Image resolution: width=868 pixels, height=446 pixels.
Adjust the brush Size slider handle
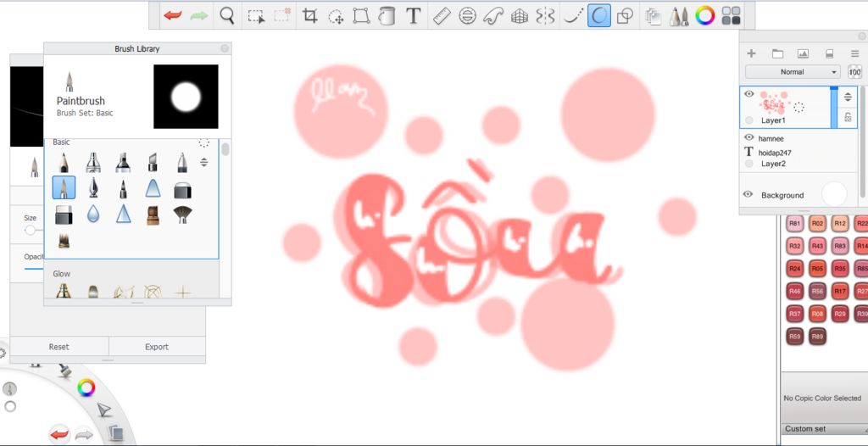(x=30, y=230)
